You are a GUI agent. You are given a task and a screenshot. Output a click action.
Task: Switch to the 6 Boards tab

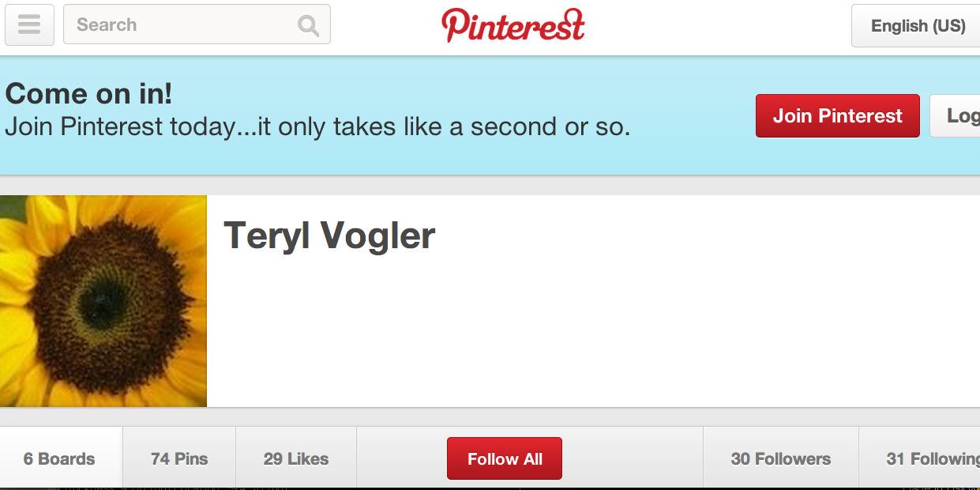61,458
